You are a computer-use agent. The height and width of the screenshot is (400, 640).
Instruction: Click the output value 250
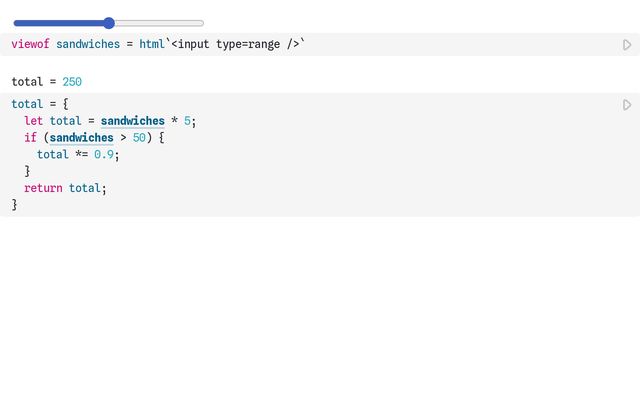[72, 81]
